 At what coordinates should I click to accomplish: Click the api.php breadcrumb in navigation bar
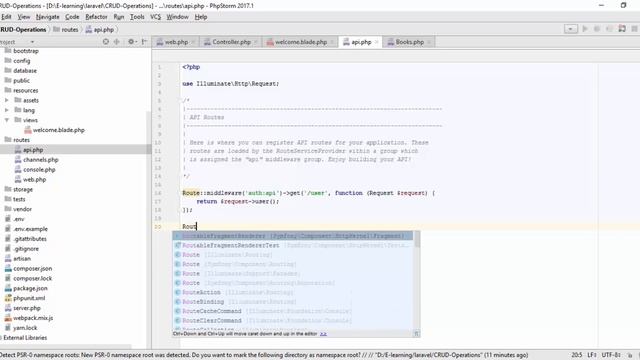click(100, 29)
